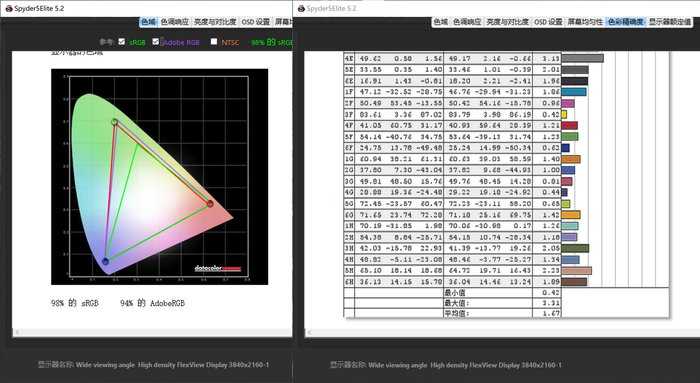
Task: Select row label 2H in the table
Action: tap(349, 237)
